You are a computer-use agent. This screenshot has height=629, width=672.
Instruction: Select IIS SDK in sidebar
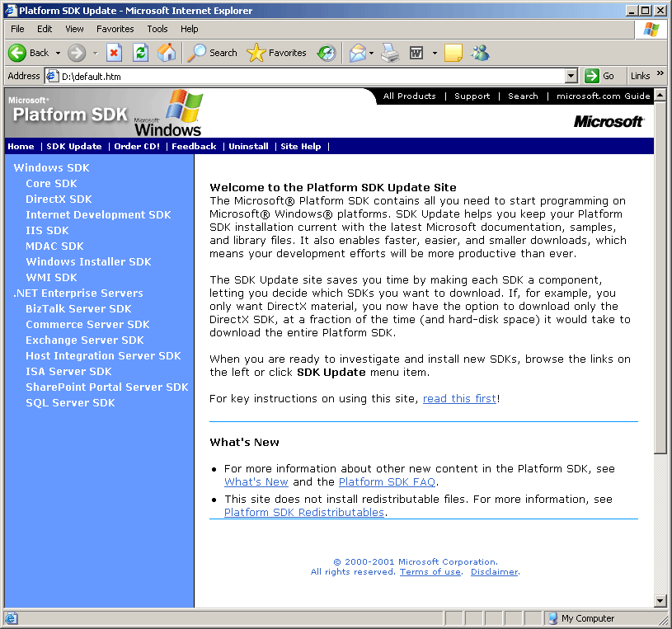(47, 231)
